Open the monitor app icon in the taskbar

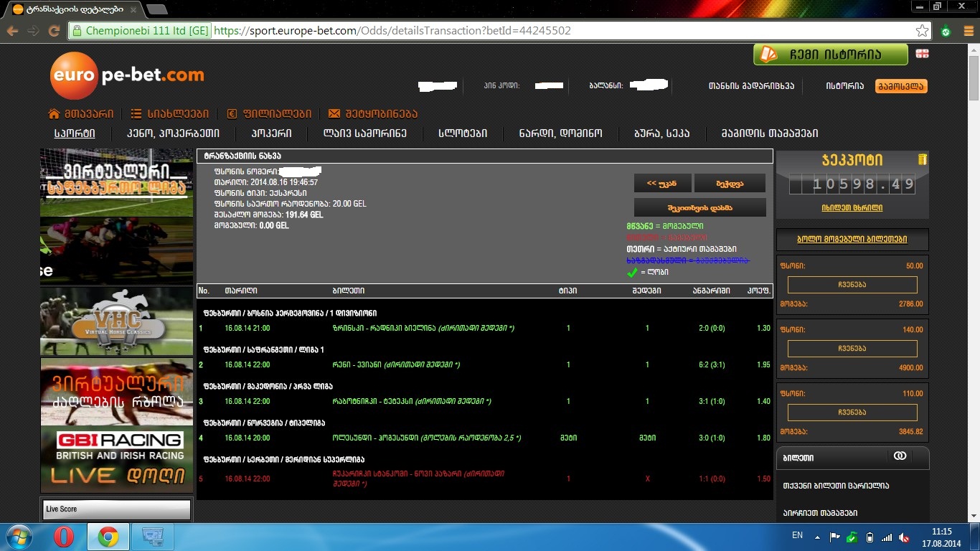click(x=153, y=537)
